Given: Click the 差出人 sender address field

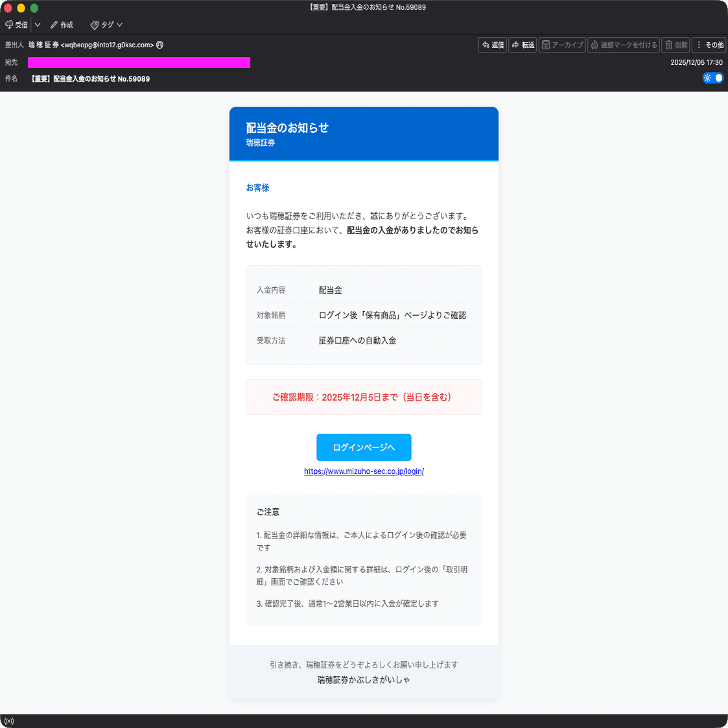Looking at the screenshot, I should point(91,45).
